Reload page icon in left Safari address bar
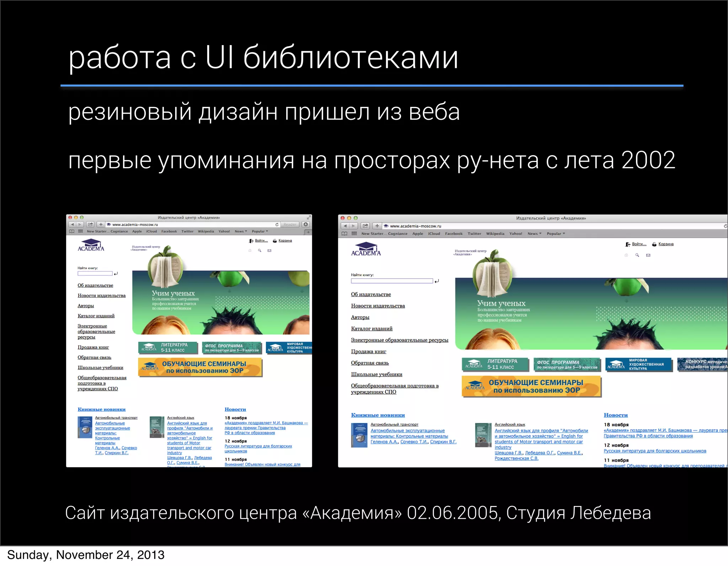This screenshot has width=728, height=566. click(277, 225)
